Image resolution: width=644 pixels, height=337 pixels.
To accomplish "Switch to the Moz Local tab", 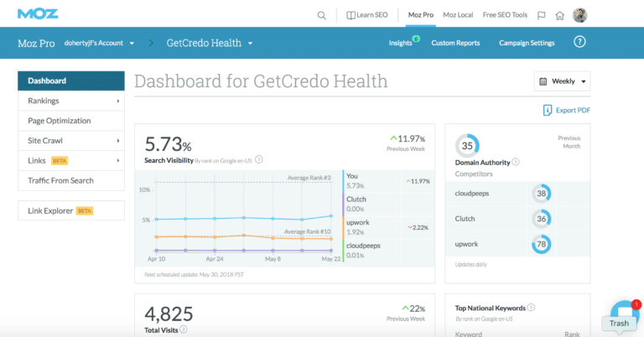I will [458, 15].
